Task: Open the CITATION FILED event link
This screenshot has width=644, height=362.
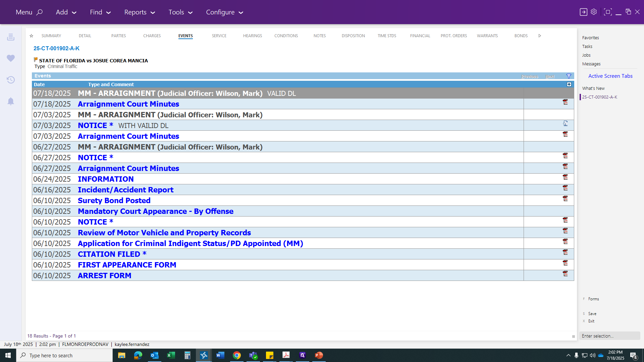Action: point(112,254)
